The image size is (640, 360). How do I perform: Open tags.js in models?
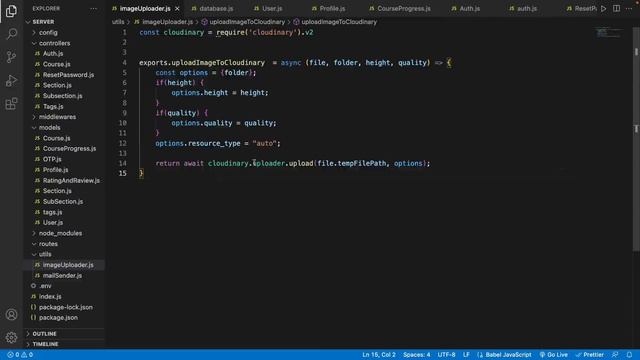[x=52, y=212]
